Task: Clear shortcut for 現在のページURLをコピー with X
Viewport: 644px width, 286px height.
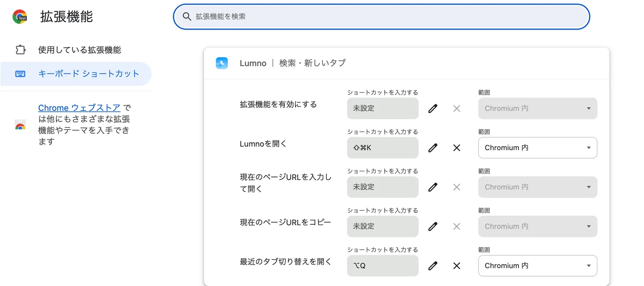Action: click(x=457, y=227)
